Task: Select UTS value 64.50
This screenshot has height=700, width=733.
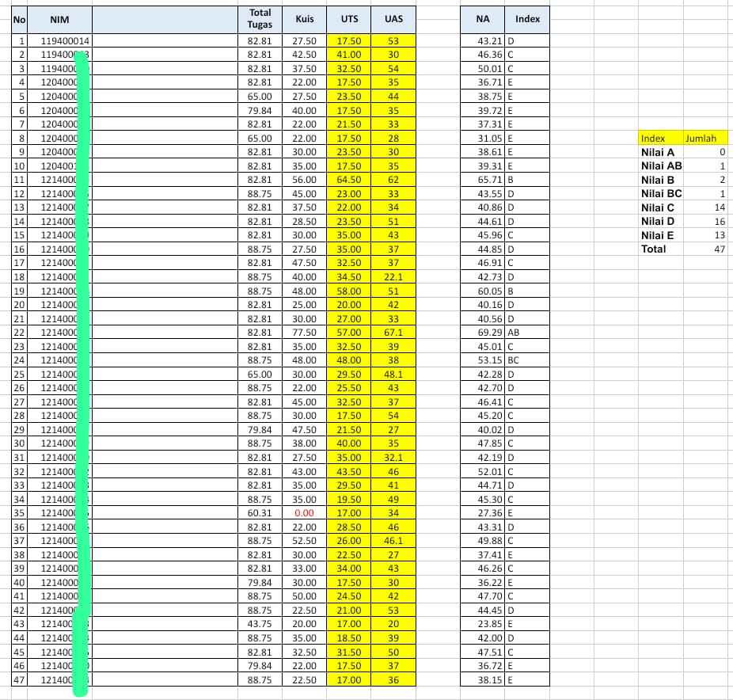Action: tap(349, 180)
